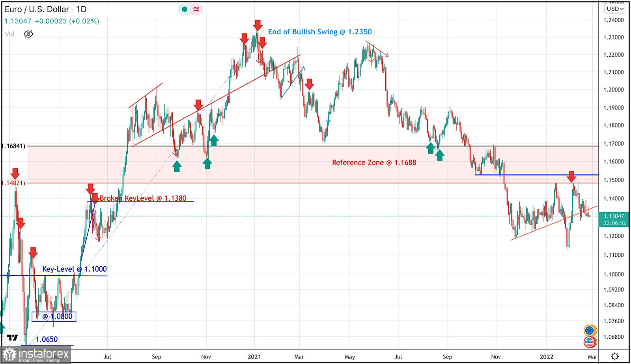Click the US flag event icon
This screenshot has height=364, width=631.
[590, 342]
